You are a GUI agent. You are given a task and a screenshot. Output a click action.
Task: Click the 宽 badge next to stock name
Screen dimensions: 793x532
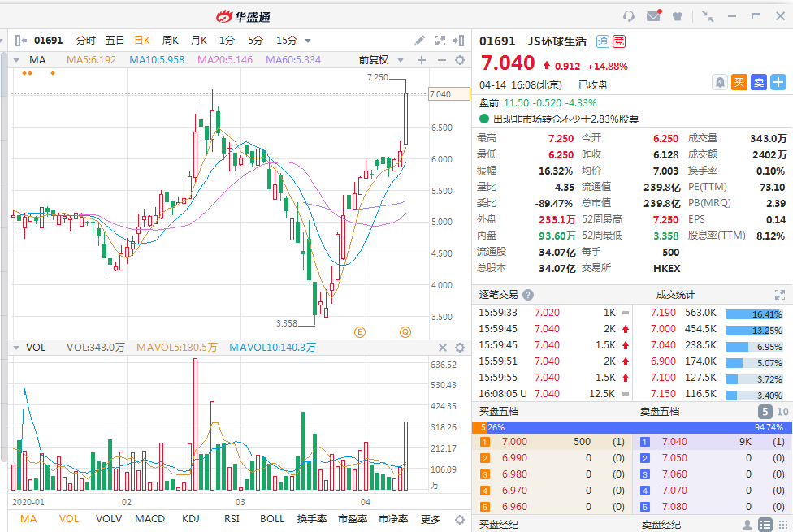[x=619, y=41]
